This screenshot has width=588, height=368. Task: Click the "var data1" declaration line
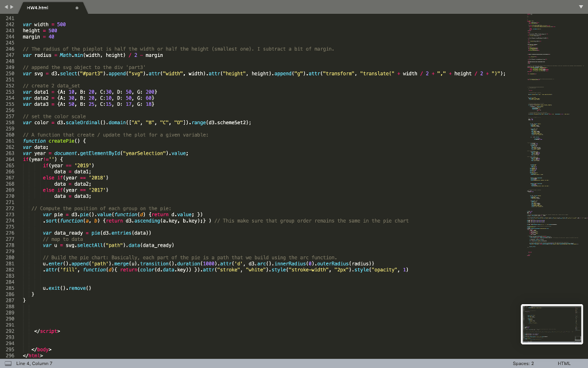[x=90, y=92]
